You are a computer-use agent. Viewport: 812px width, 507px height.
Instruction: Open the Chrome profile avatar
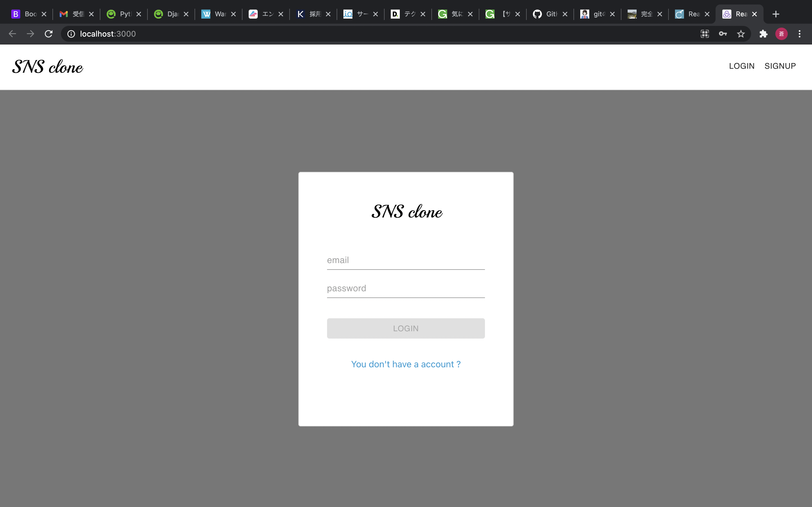(x=781, y=34)
